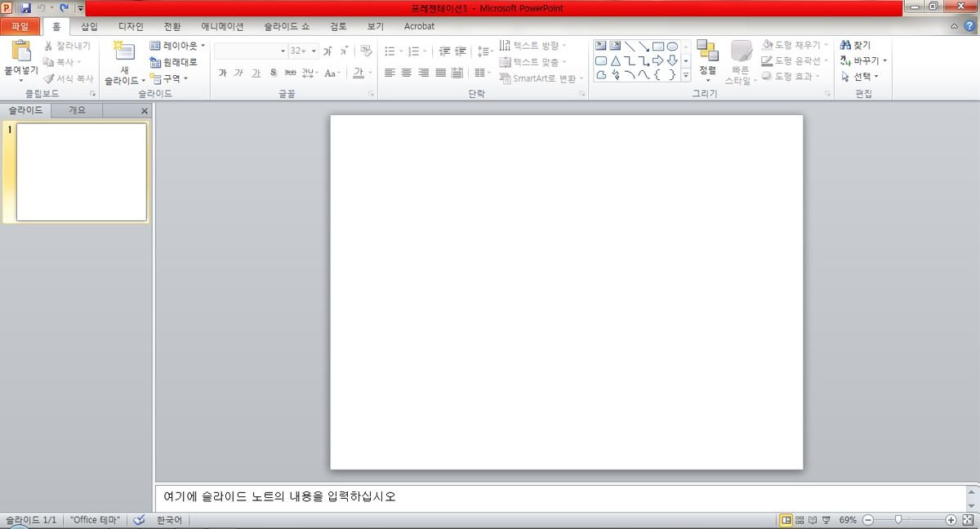Click the font color 가 button
The width and height of the screenshot is (980, 529).
(x=358, y=73)
